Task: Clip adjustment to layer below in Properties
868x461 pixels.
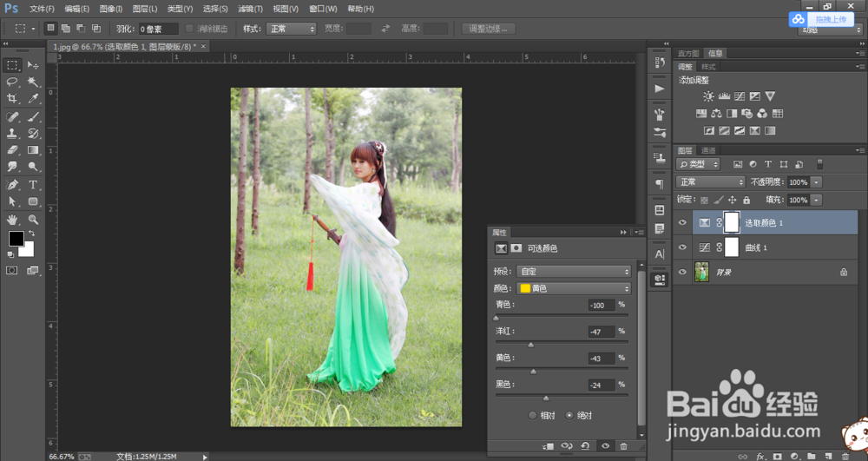Action: 548,446
